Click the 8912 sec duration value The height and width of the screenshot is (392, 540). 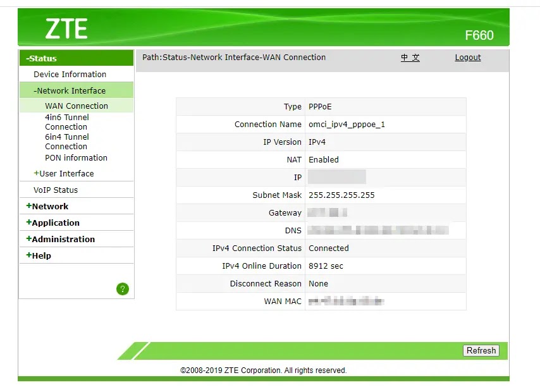pyautogui.click(x=326, y=266)
